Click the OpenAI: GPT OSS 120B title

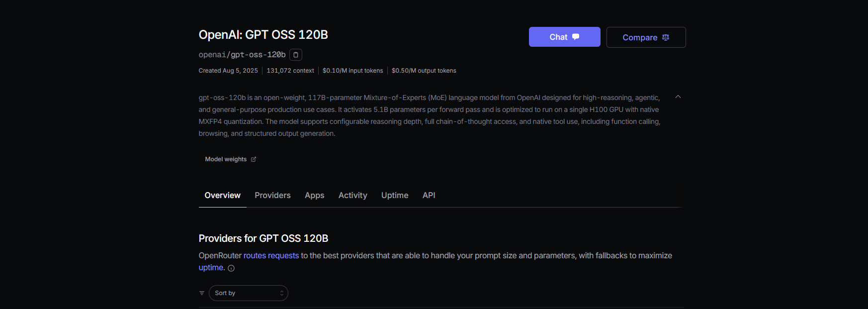click(263, 35)
